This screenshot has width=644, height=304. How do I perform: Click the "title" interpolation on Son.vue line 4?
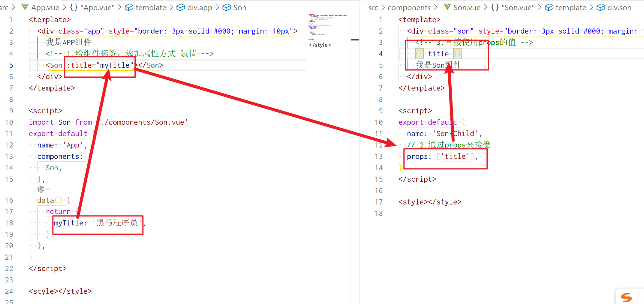[438, 54]
